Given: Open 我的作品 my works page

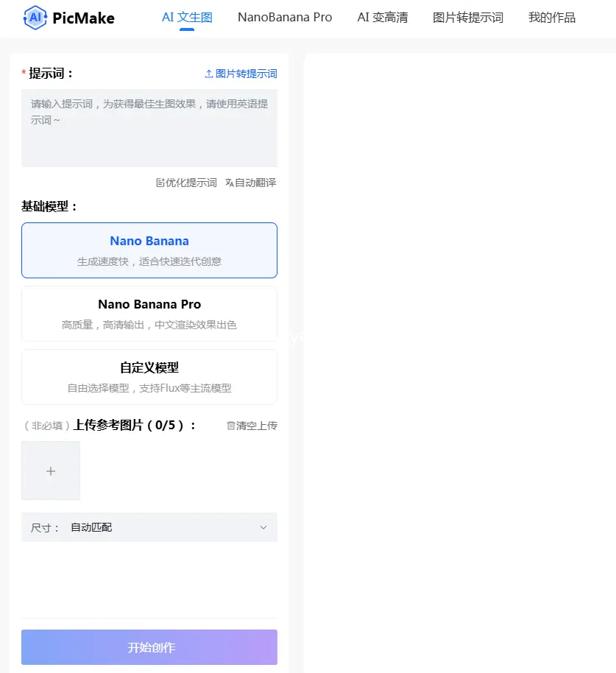Looking at the screenshot, I should point(552,18).
